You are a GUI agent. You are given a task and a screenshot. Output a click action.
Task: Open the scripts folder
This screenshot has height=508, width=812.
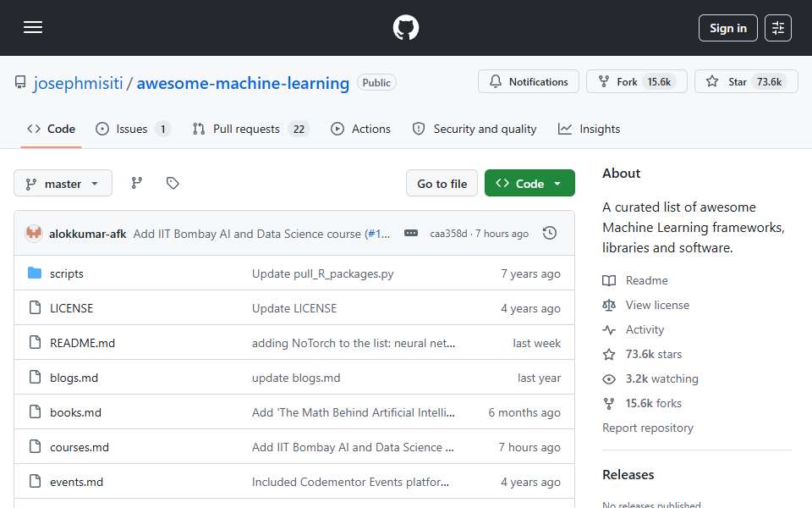pos(66,273)
